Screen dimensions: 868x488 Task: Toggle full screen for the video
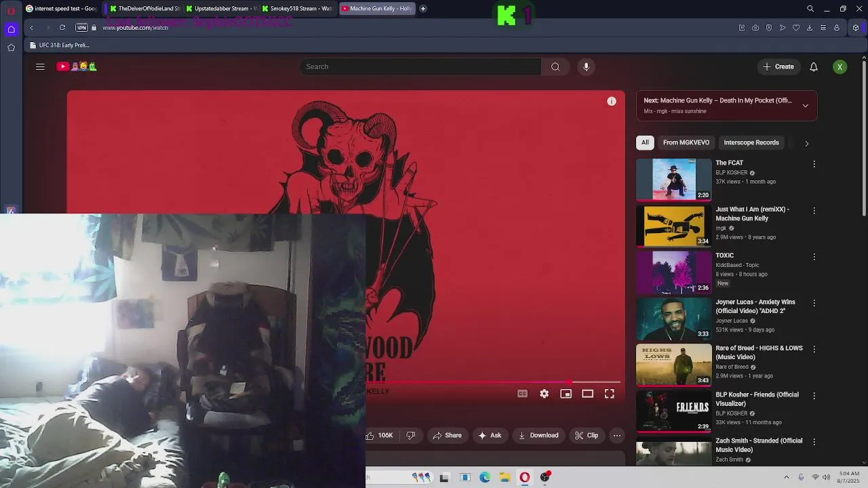(610, 394)
